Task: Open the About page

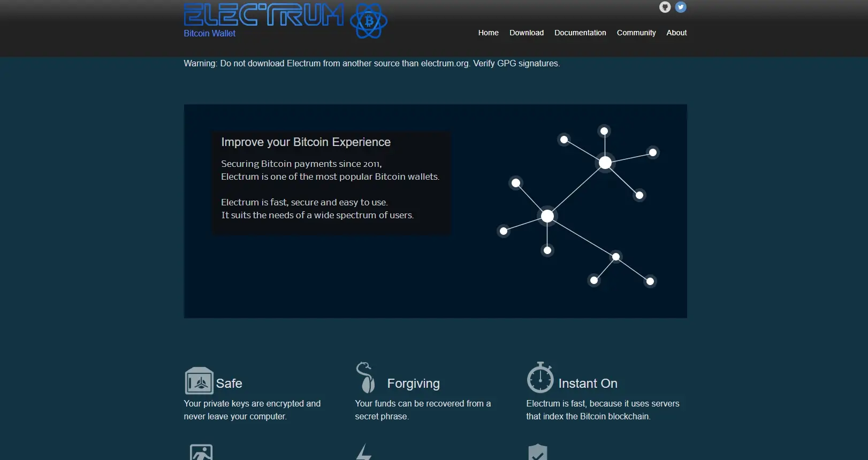Action: pyautogui.click(x=676, y=33)
